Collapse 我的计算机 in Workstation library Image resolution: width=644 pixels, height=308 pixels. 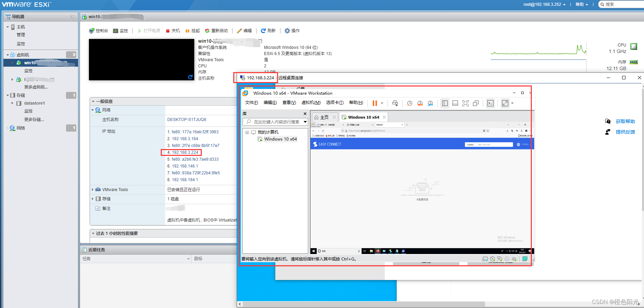pyautogui.click(x=247, y=132)
